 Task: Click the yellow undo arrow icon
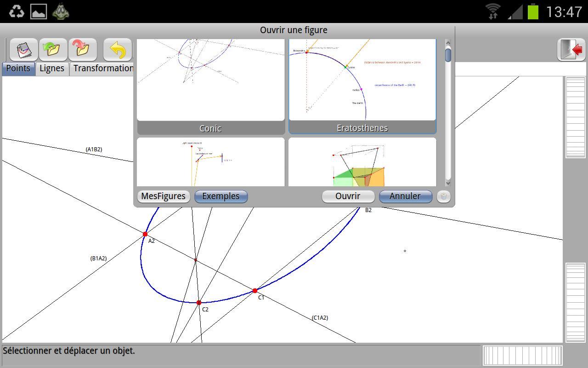[x=117, y=49]
